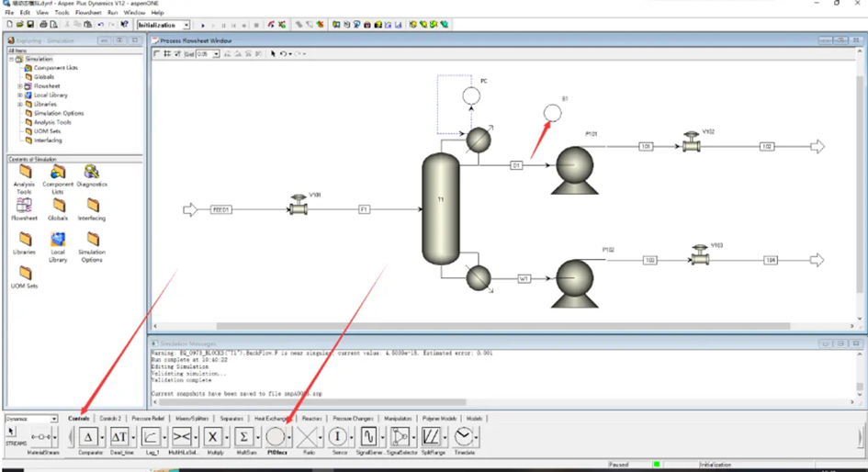Select the Multiply block icon
Viewport: 868px width, 472px height.
tap(212, 437)
